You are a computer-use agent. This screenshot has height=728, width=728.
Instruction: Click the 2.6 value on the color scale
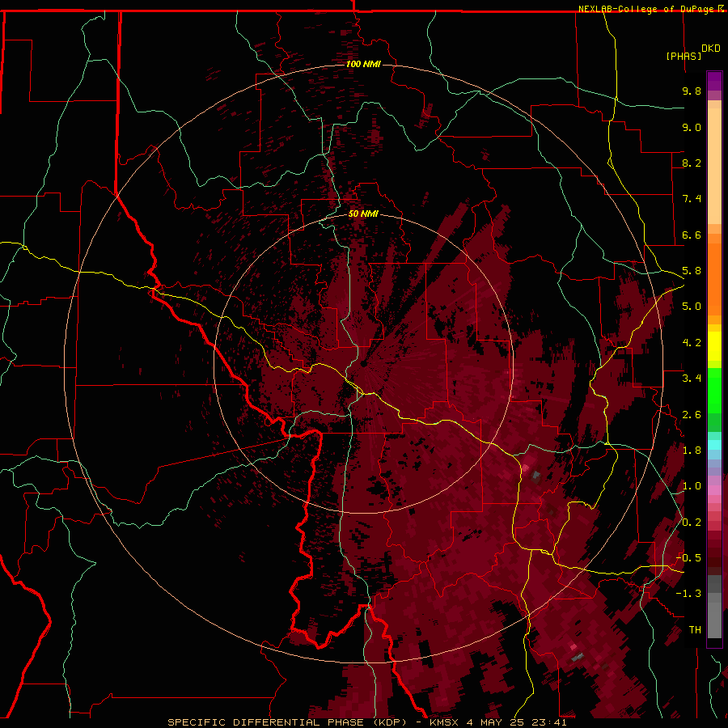coord(692,415)
